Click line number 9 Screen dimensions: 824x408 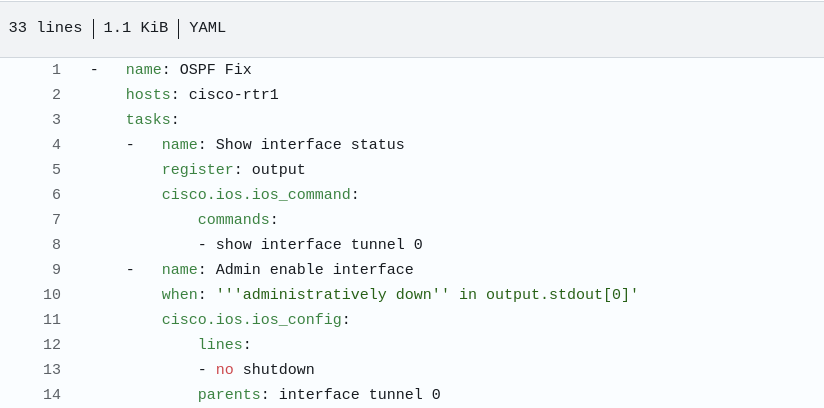pos(56,270)
